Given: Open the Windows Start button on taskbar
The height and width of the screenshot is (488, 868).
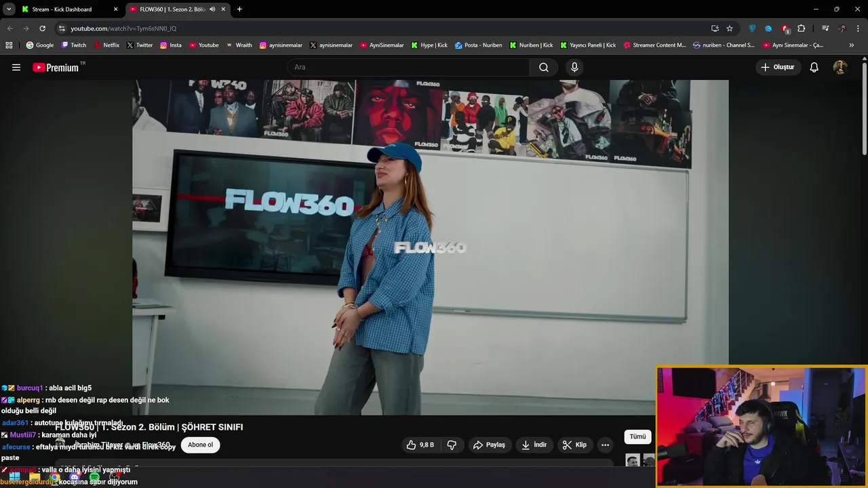Looking at the screenshot, I should (x=15, y=477).
